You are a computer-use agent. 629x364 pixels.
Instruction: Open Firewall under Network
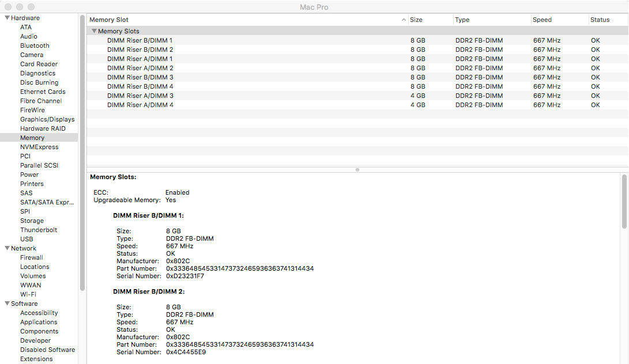(x=31, y=257)
